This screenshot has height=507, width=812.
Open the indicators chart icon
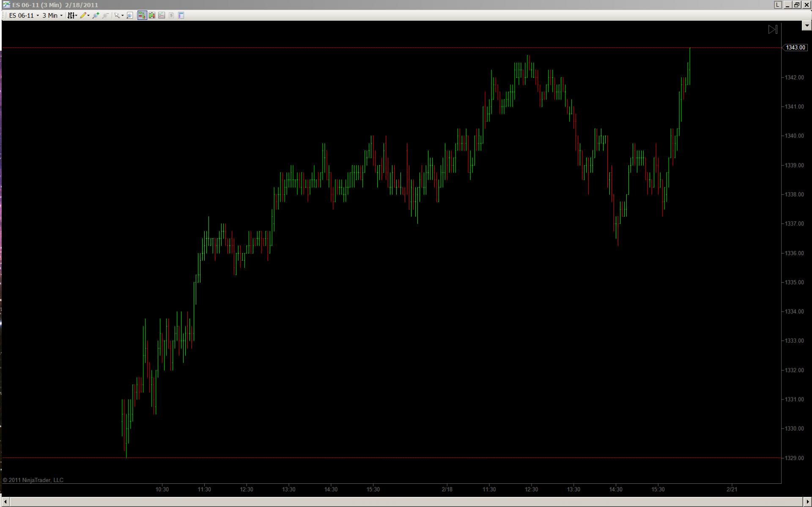pyautogui.click(x=162, y=15)
